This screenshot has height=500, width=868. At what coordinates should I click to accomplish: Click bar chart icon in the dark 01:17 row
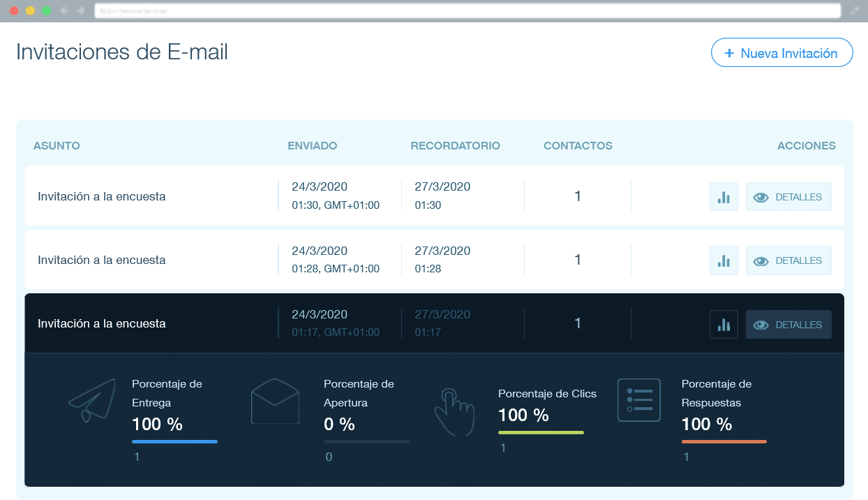(724, 325)
